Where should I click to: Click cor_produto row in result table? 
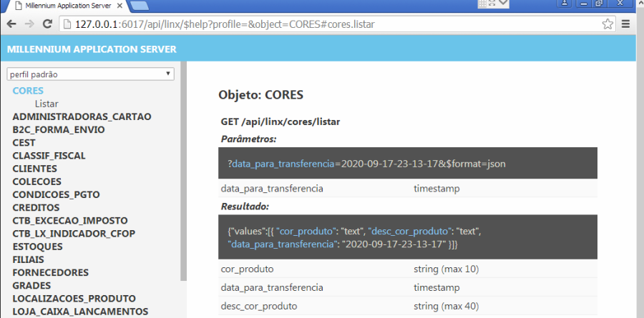click(x=408, y=269)
